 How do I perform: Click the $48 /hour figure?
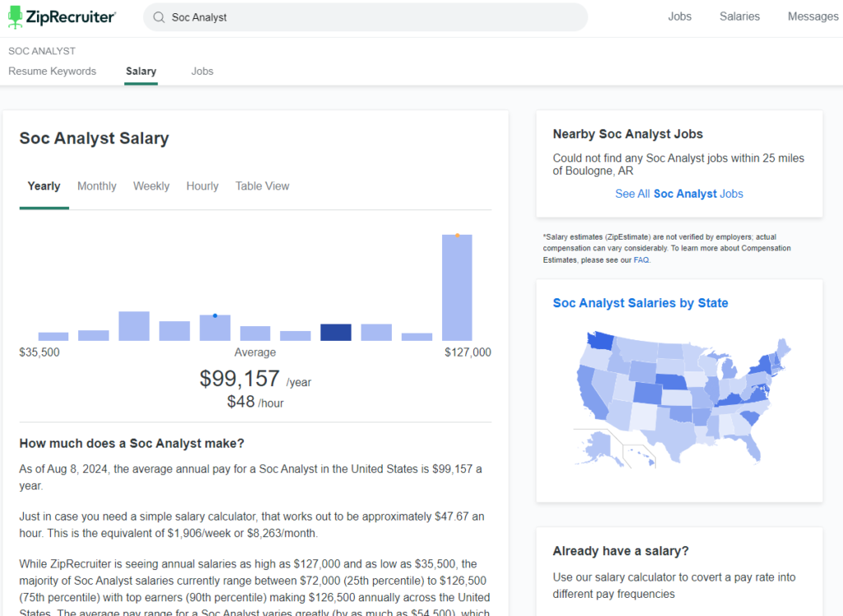tap(255, 402)
